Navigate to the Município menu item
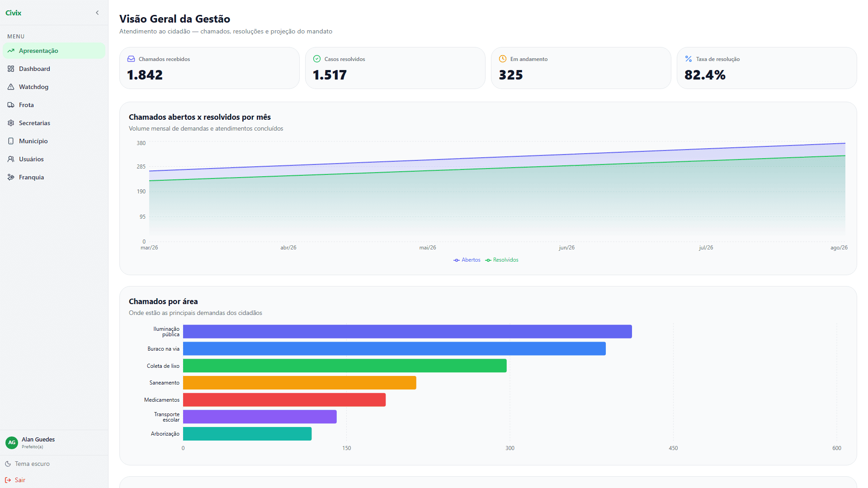The width and height of the screenshot is (868, 488). 54,141
